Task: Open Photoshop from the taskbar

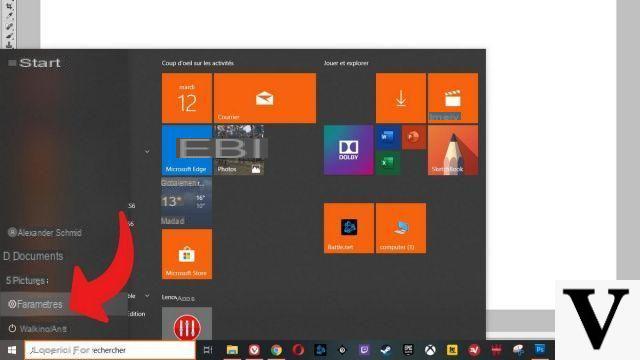Action: pos(540,350)
